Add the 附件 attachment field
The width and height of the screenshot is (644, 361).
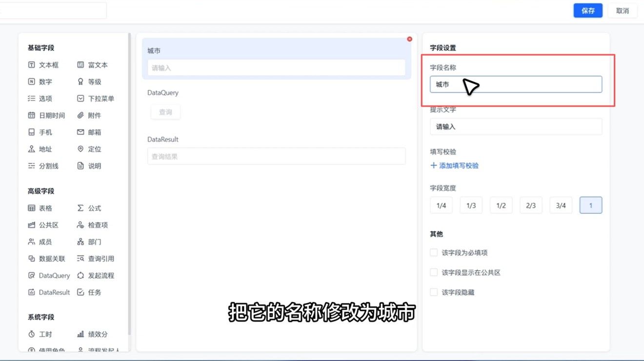[89, 115]
